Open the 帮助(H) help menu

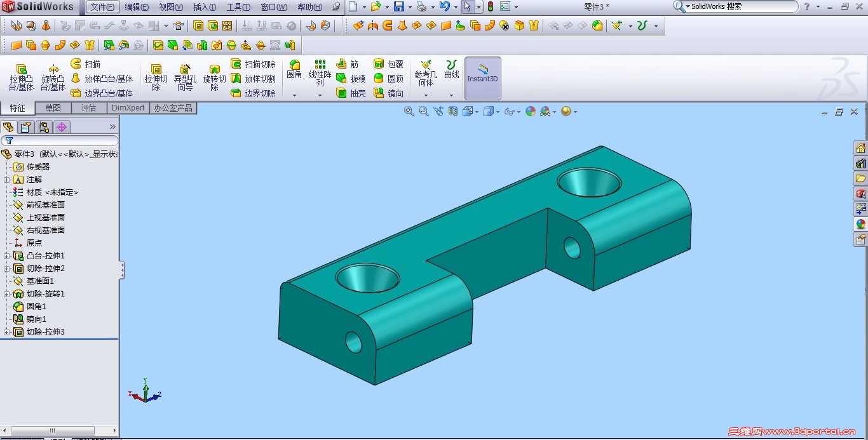(309, 7)
